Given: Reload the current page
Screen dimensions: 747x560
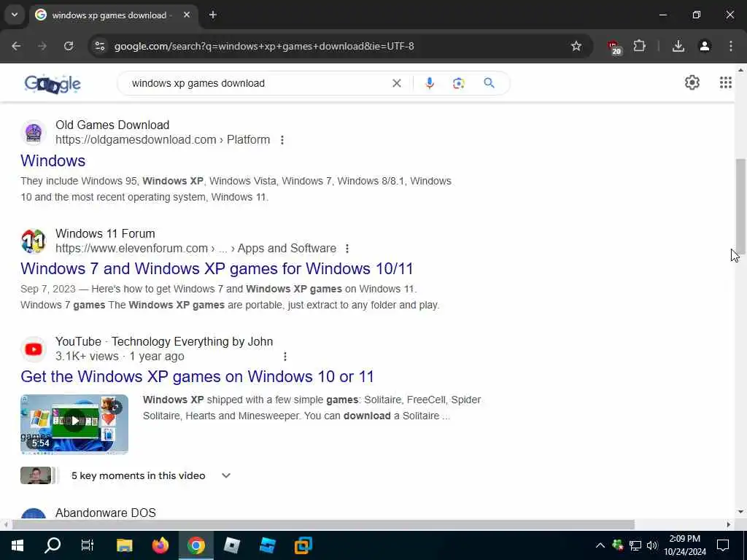Looking at the screenshot, I should point(69,46).
